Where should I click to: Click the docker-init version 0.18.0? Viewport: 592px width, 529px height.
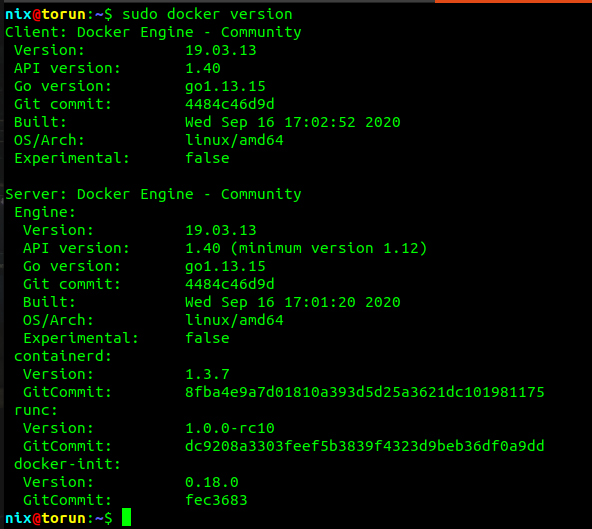click(x=212, y=482)
